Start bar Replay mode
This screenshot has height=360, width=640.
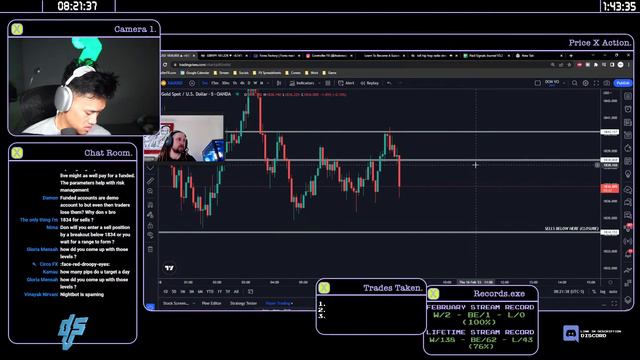pos(370,83)
